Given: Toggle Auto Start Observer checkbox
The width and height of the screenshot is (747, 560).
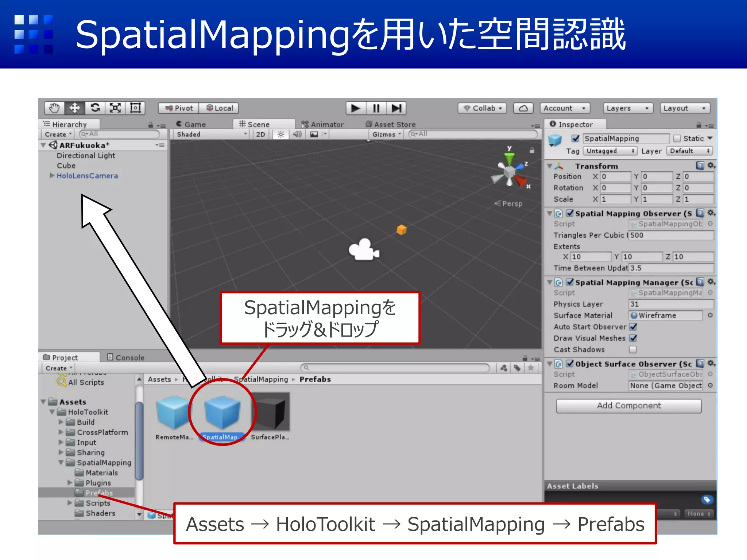Looking at the screenshot, I should click(633, 327).
